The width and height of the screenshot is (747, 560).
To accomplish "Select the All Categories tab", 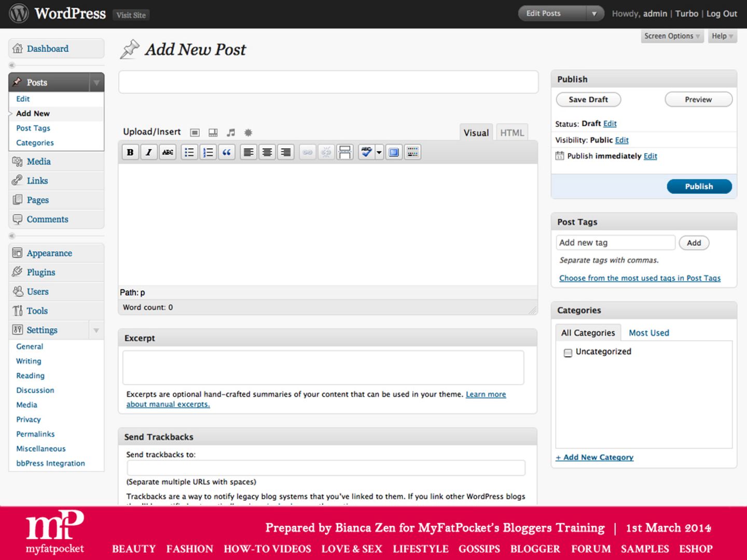I will pyautogui.click(x=588, y=333).
